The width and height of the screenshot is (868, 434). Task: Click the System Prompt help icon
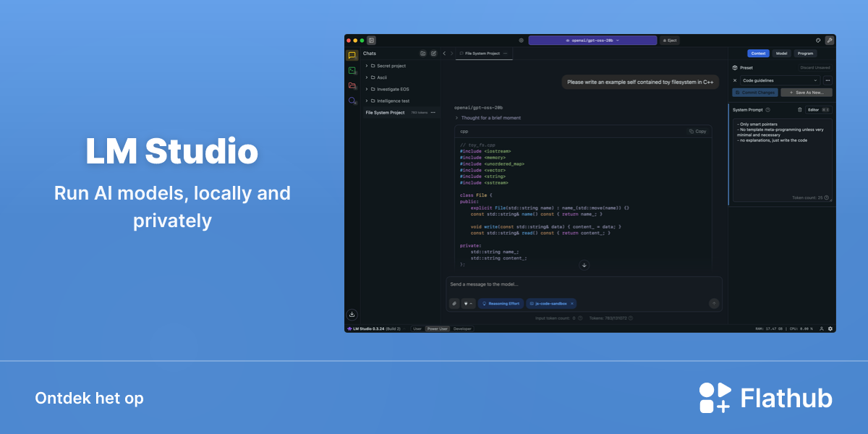coord(767,110)
